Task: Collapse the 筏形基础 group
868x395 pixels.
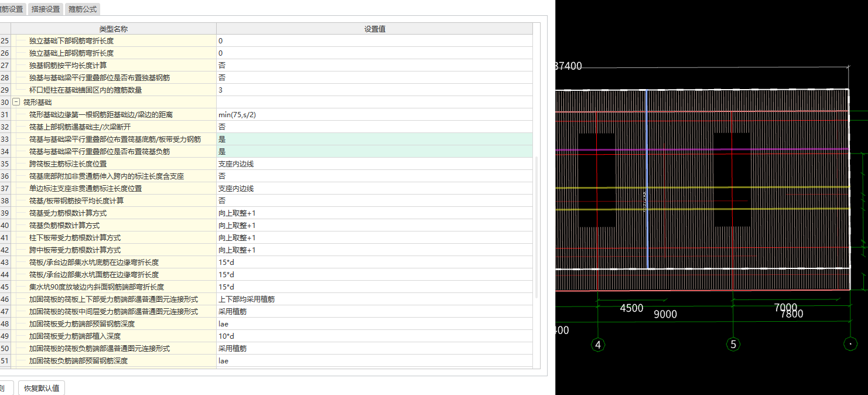Action: click(16, 102)
